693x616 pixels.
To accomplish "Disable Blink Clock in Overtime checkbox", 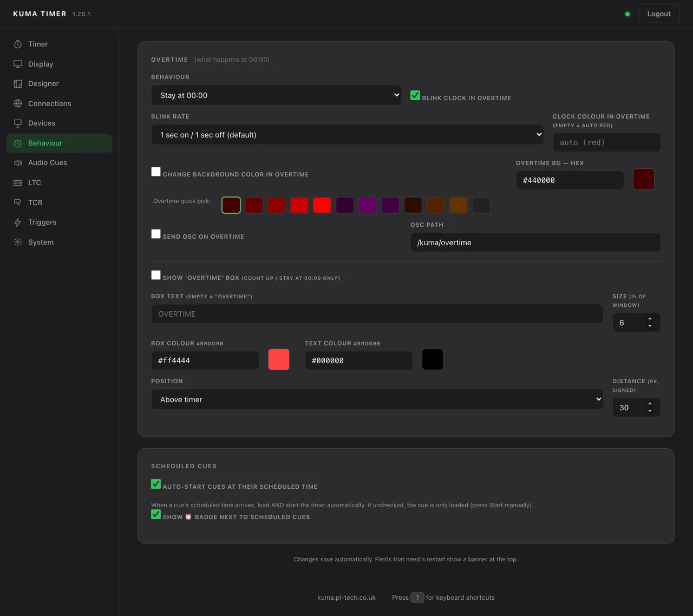I will click(x=415, y=95).
